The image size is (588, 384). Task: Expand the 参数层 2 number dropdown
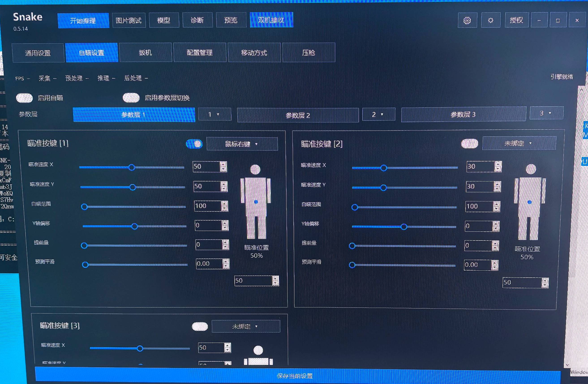(x=378, y=114)
